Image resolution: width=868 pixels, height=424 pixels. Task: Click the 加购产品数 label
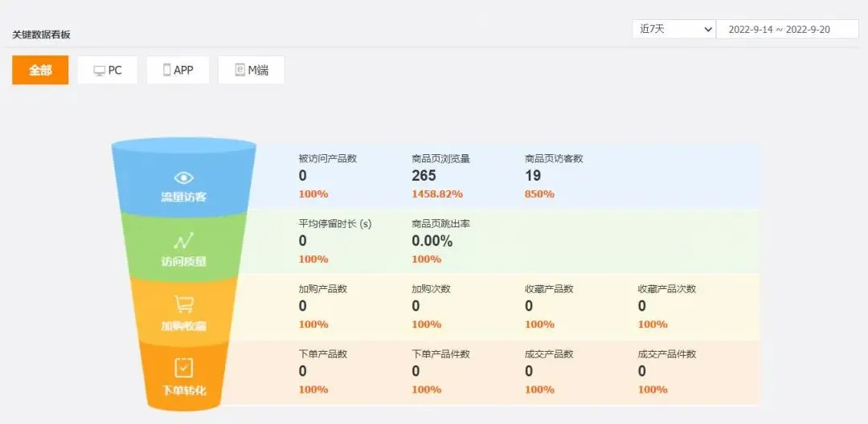pos(323,289)
